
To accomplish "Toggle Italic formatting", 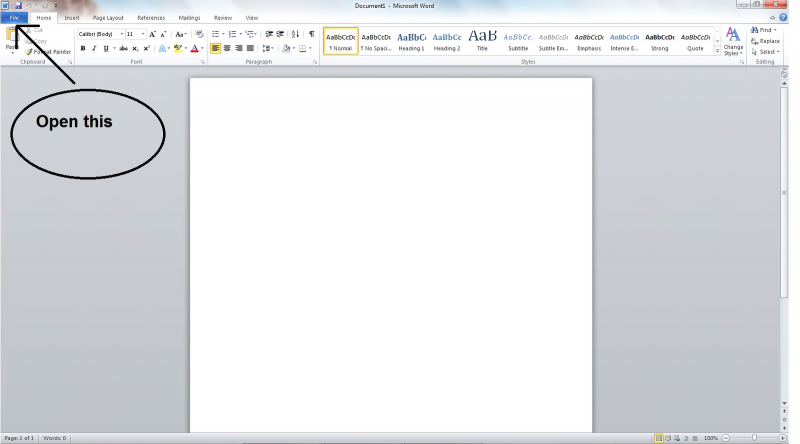I will (94, 48).
